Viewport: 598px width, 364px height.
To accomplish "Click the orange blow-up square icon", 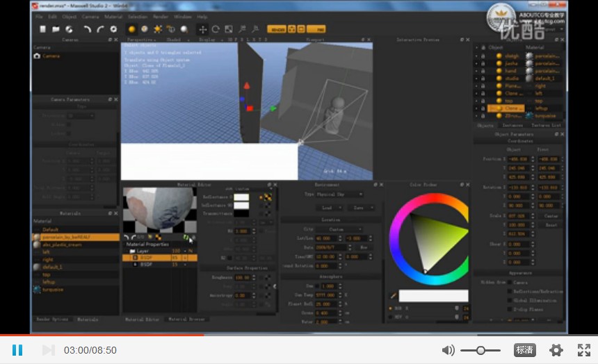I will pyautogui.click(x=301, y=29).
